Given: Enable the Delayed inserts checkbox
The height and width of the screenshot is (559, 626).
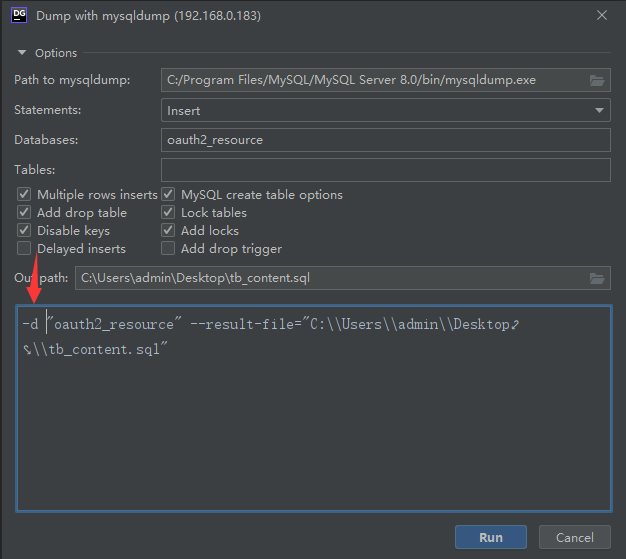Looking at the screenshot, I should 24,248.
